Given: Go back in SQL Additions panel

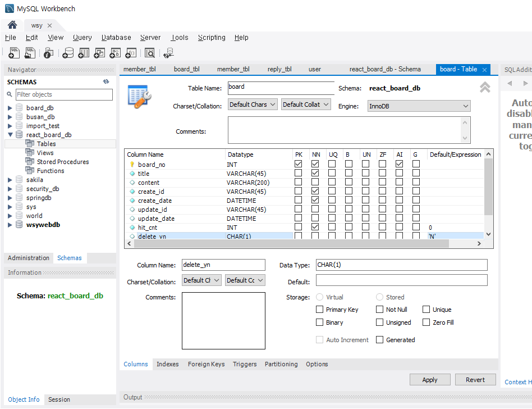Looking at the screenshot, I should (510, 83).
